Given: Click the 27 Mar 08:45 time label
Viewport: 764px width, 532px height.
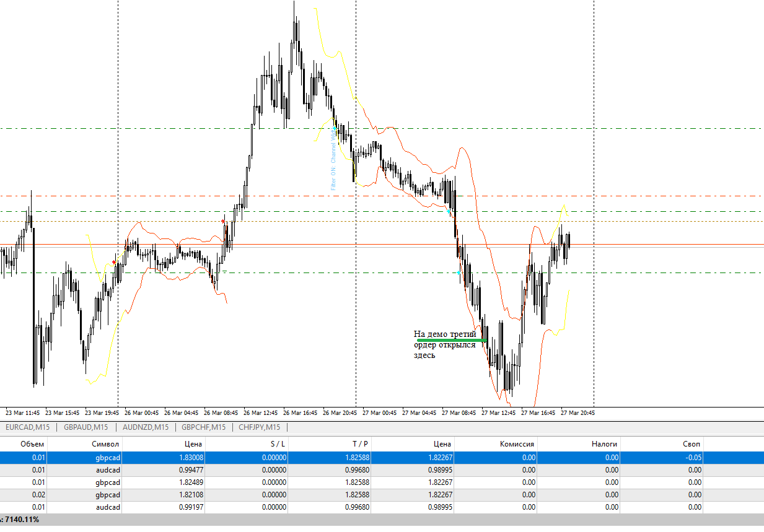Looking at the screenshot, I should tap(459, 412).
